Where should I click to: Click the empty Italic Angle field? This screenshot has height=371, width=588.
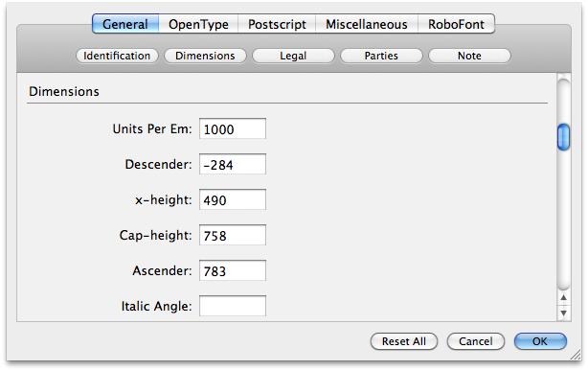[x=233, y=306]
